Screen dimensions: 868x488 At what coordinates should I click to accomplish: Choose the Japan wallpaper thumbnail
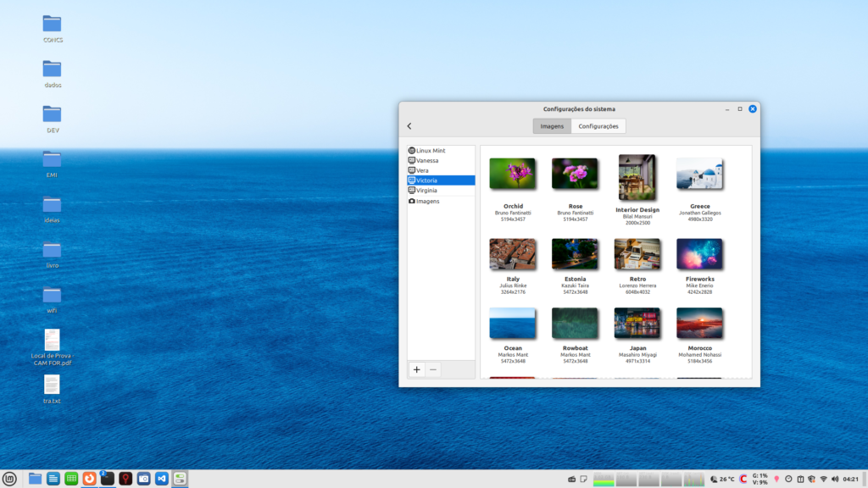(x=637, y=324)
